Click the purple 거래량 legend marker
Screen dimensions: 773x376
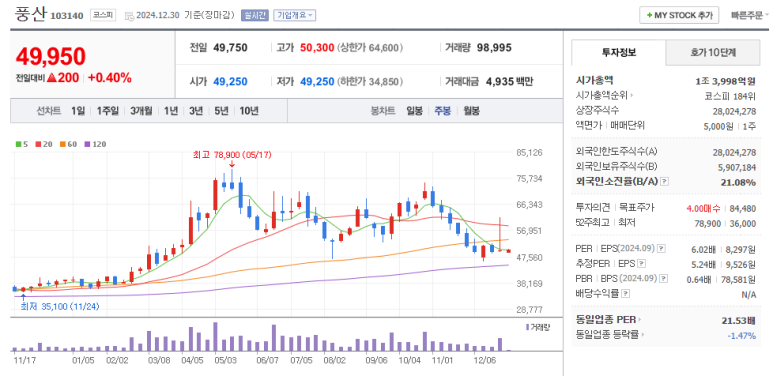click(527, 327)
